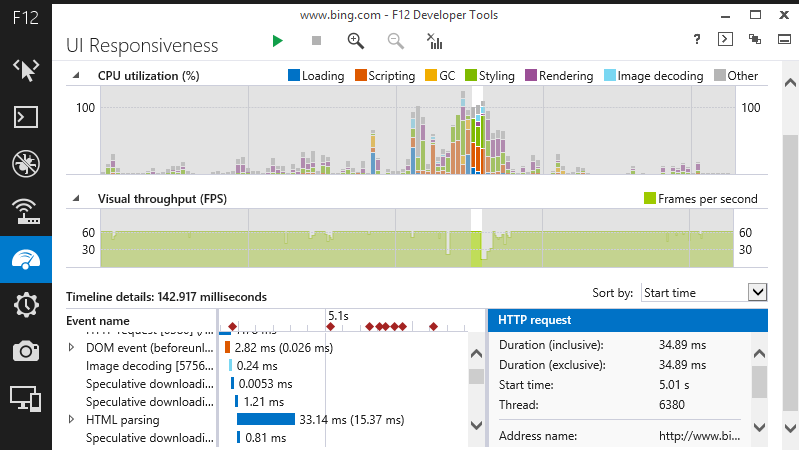Click the red diamond marker near 5.1s
Screen dimensions: 799x450
pyautogui.click(x=331, y=326)
